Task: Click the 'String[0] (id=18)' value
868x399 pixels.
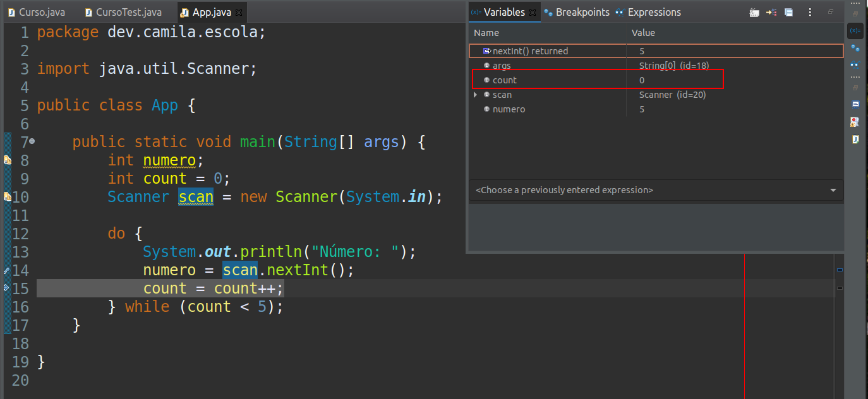Action: tap(674, 66)
